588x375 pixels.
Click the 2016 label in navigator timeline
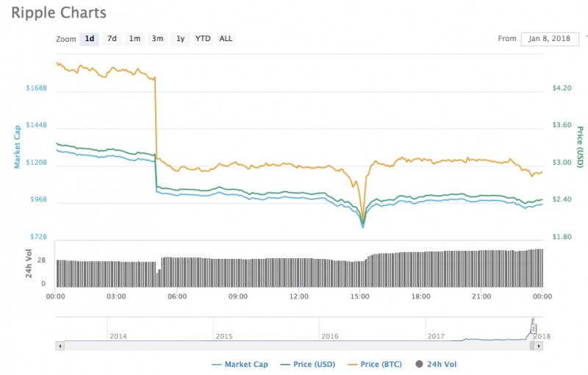coord(330,335)
